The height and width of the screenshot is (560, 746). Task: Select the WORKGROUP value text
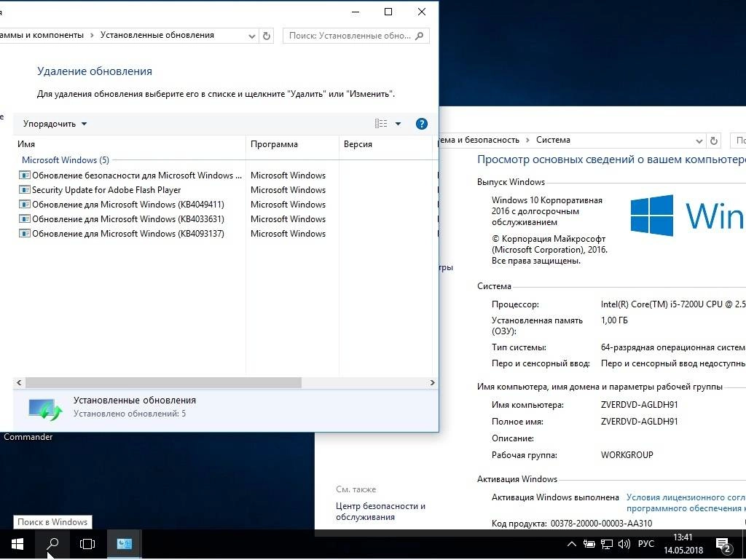(627, 455)
